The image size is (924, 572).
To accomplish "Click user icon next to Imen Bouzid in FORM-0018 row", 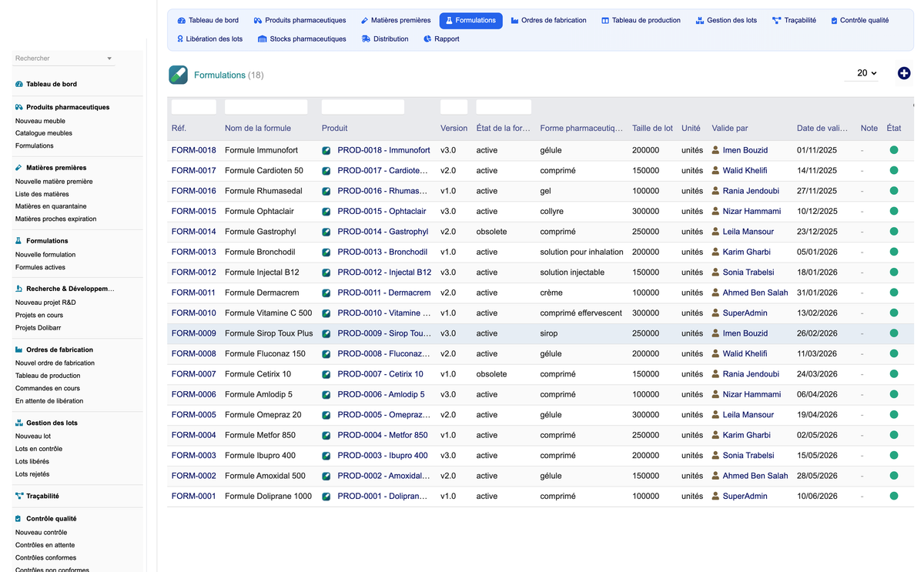I will pyautogui.click(x=715, y=150).
